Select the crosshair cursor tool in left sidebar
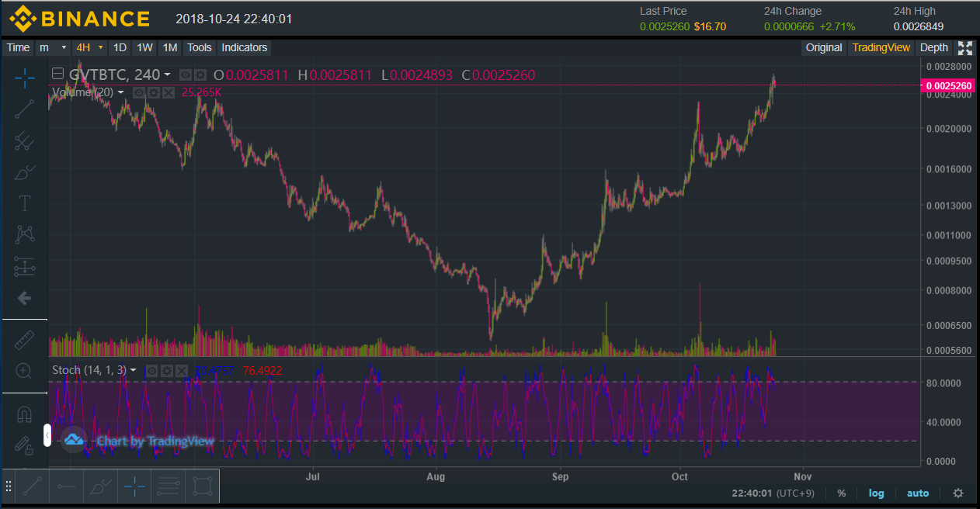Viewport: 980px width, 509px height. pos(25,78)
